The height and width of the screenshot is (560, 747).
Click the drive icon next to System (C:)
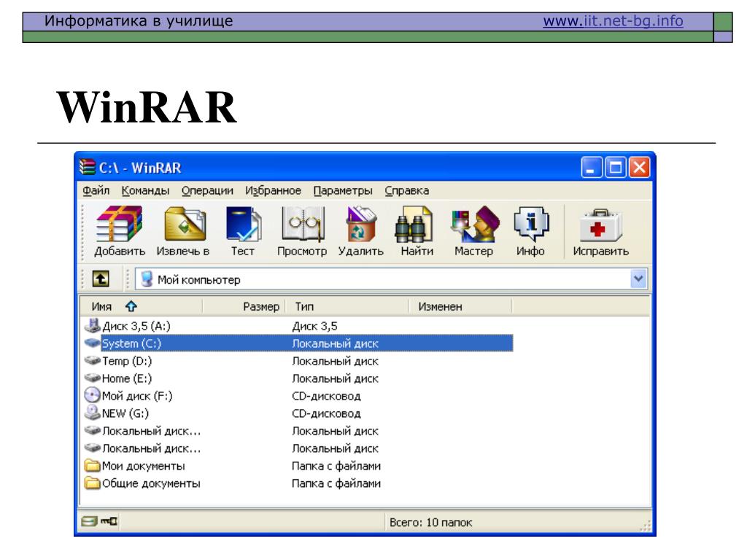coord(92,343)
